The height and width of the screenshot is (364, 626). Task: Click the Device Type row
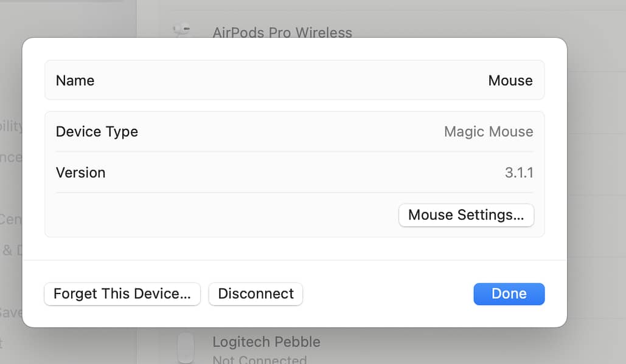tap(294, 131)
